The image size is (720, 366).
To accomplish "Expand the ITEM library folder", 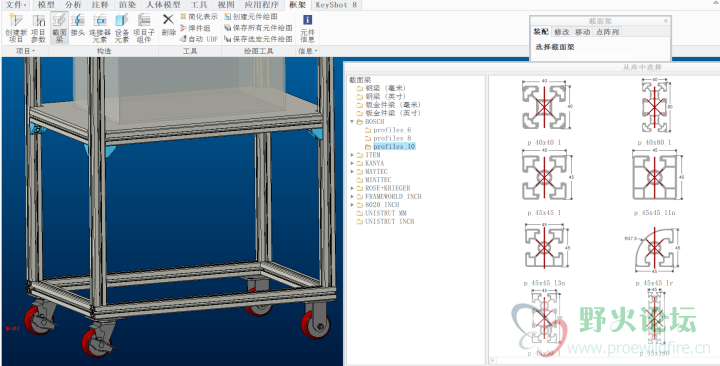I will (x=352, y=155).
